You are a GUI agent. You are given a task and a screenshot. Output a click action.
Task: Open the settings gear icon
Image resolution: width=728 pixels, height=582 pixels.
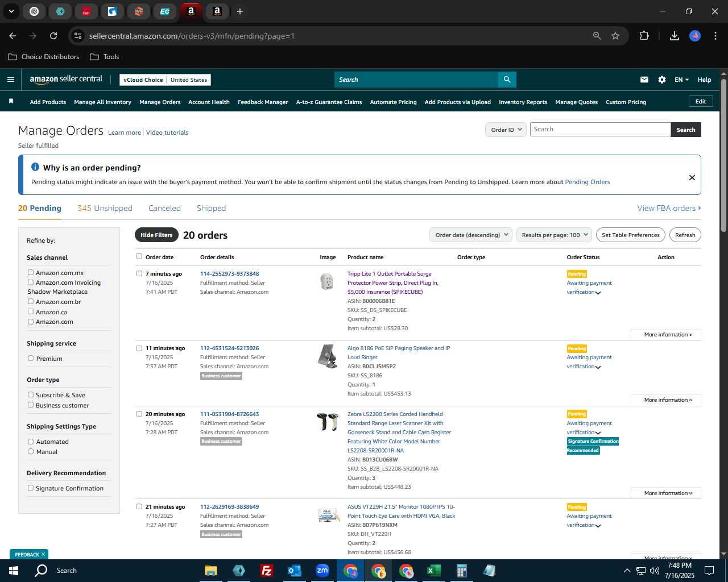pos(662,80)
